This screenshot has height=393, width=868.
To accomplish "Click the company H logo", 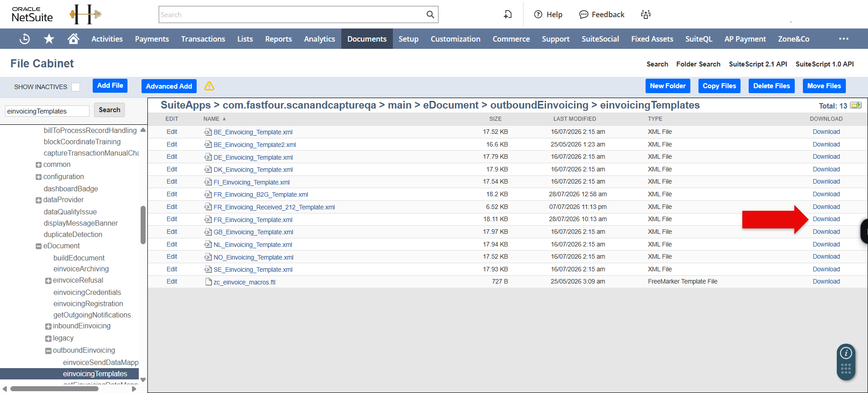I will pos(85,14).
